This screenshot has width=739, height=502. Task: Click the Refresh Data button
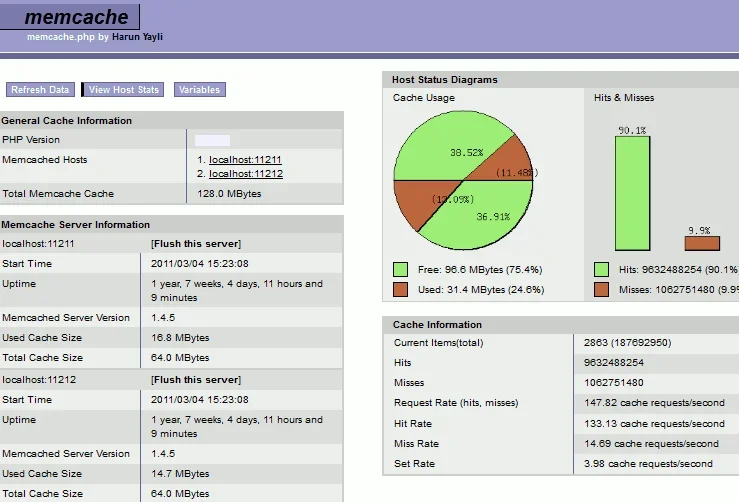(40, 90)
